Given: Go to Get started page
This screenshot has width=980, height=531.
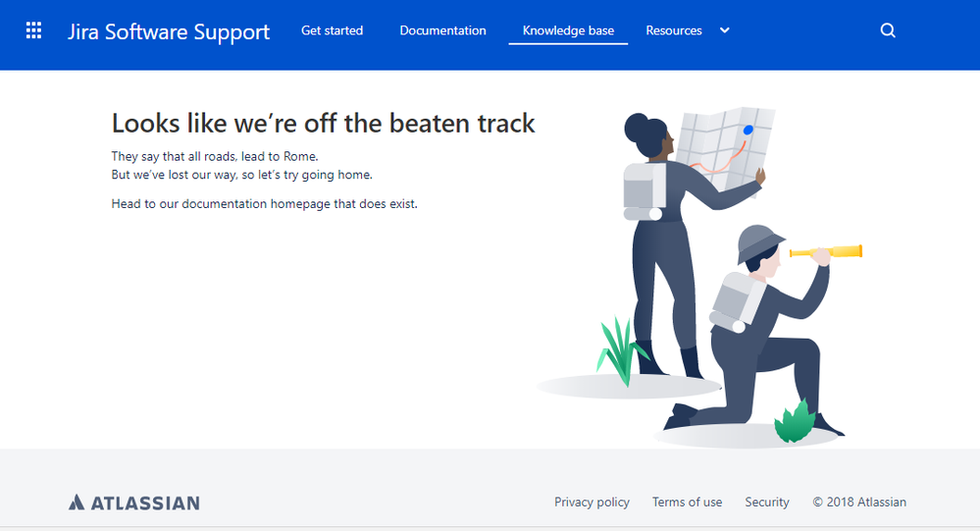Looking at the screenshot, I should [x=332, y=30].
